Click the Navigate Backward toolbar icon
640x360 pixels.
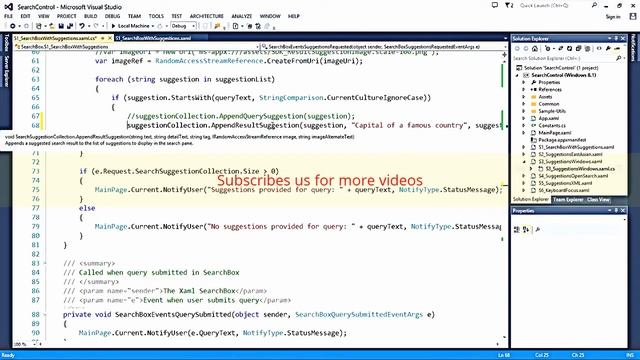click(x=13, y=26)
